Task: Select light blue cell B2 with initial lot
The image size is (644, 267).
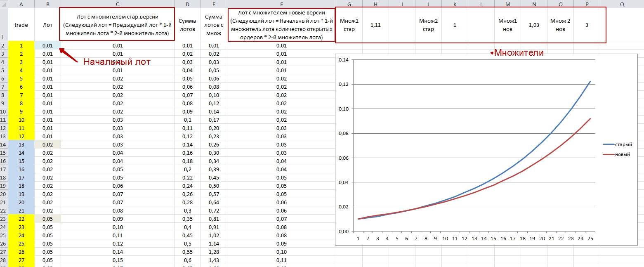Action: (x=47, y=45)
